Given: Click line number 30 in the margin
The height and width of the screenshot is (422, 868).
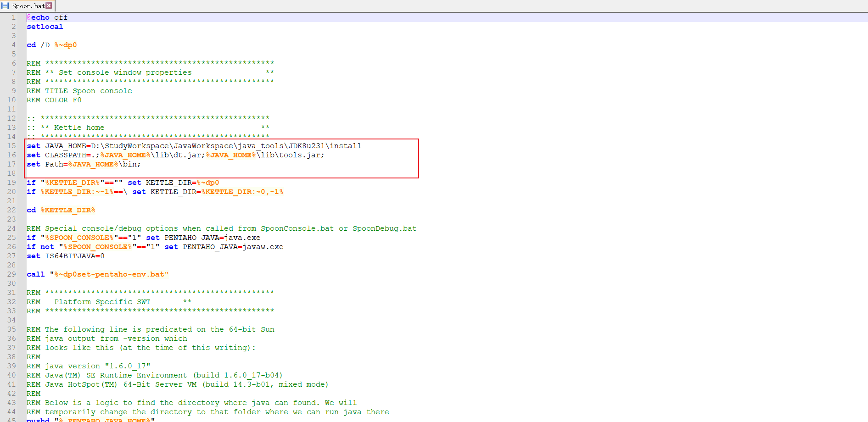Looking at the screenshot, I should pyautogui.click(x=11, y=283).
